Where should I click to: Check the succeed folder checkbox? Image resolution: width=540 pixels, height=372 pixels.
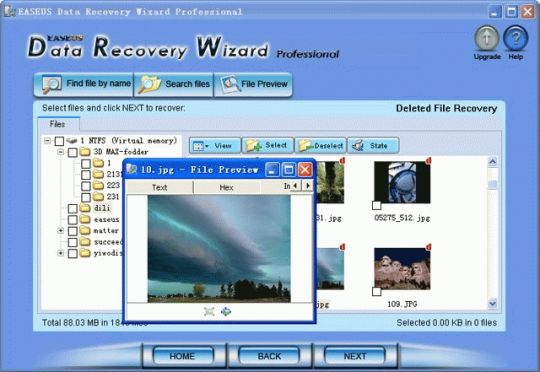(x=72, y=242)
